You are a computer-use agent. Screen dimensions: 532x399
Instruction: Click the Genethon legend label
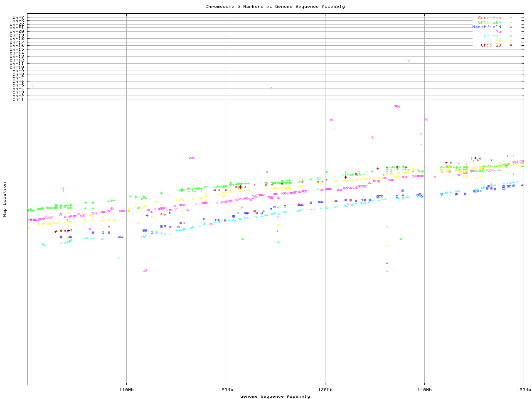[x=489, y=18]
